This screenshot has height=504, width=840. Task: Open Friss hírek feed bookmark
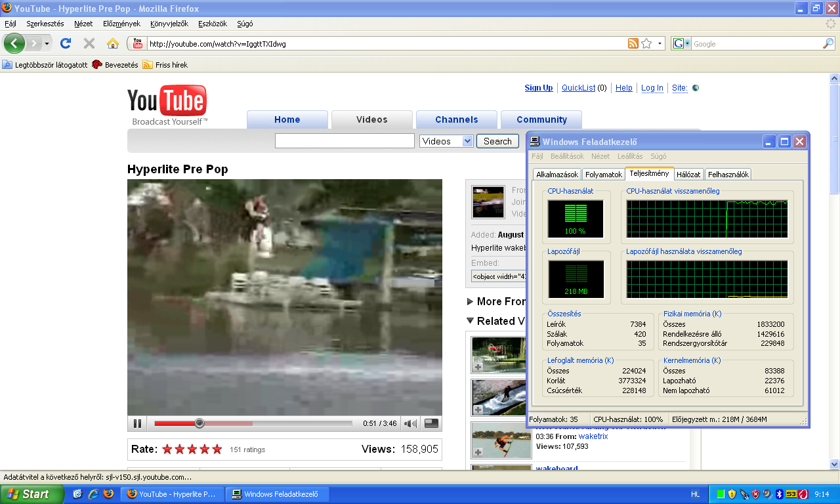click(x=165, y=65)
